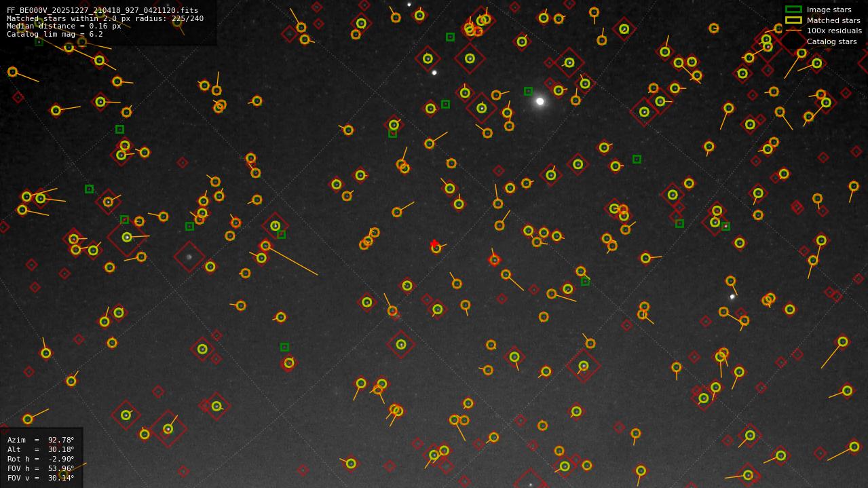
Task: Click the 'Catalog stars' legend label
Action: click(x=831, y=41)
